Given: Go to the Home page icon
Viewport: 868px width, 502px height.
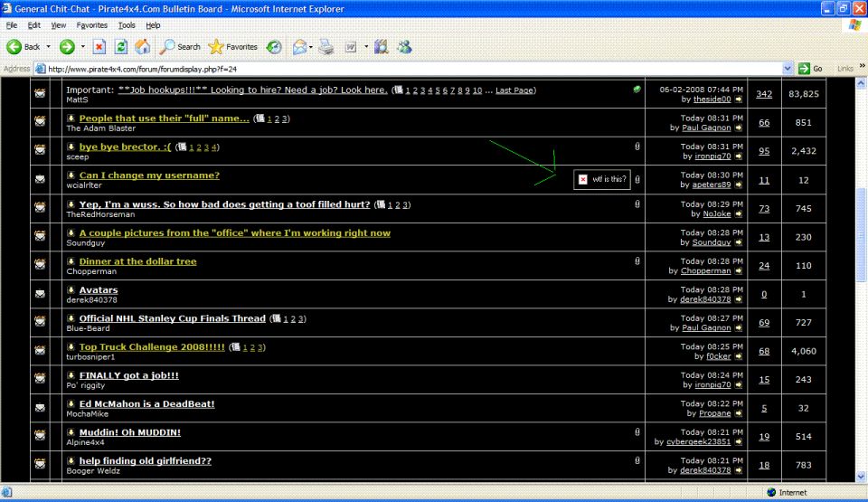Looking at the screenshot, I should click(142, 47).
